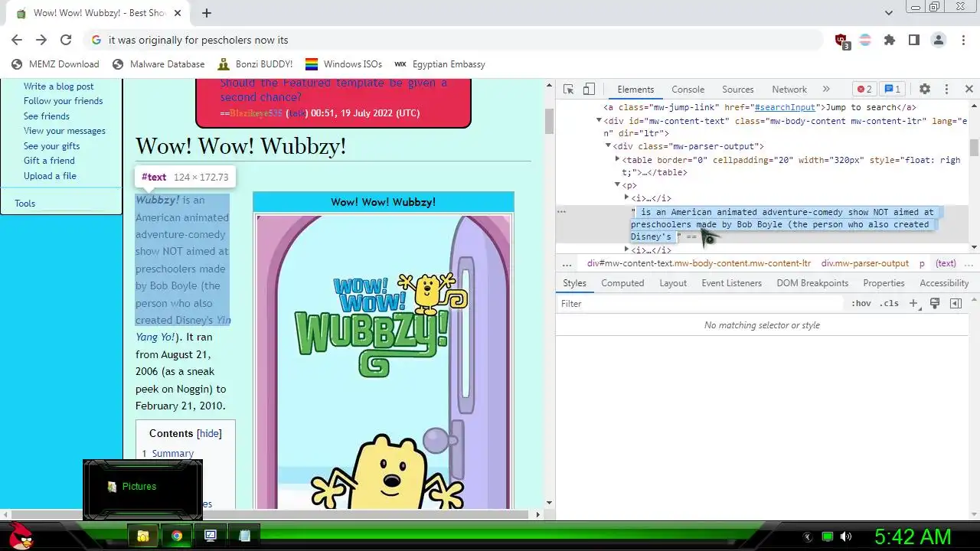980x551 pixels.
Task: Open the DOM Breakpoints sidebar tab
Action: tap(812, 283)
